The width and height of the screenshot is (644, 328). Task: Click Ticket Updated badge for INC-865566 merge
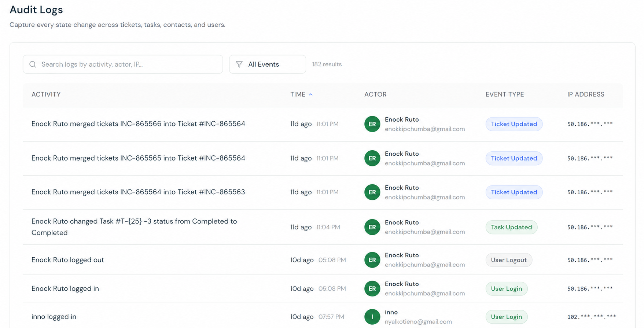click(514, 124)
